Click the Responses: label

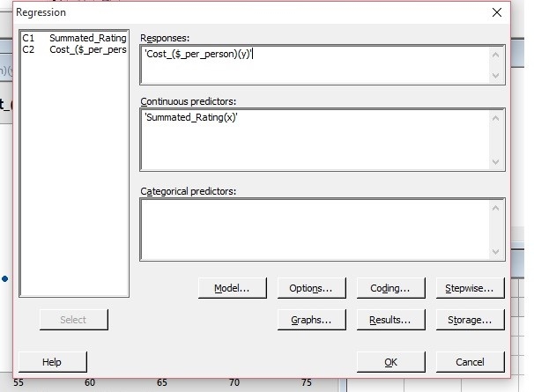click(x=165, y=38)
